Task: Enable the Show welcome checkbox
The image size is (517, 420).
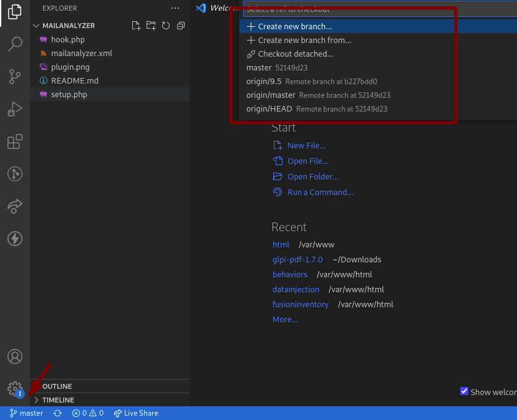Action: (x=464, y=391)
